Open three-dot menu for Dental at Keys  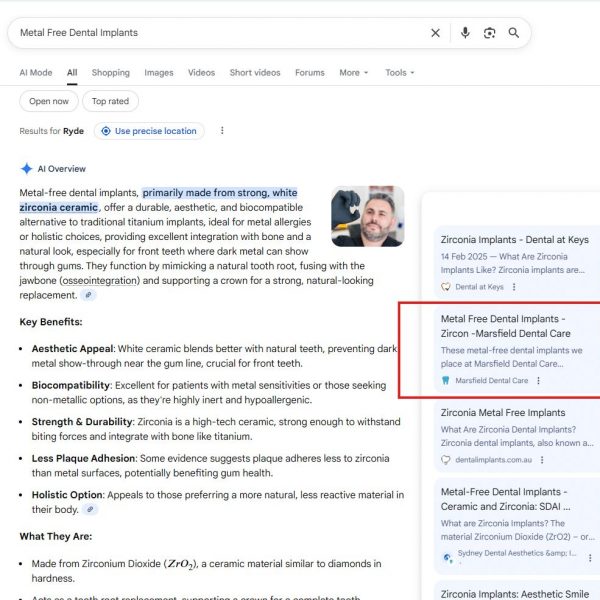[x=514, y=287]
